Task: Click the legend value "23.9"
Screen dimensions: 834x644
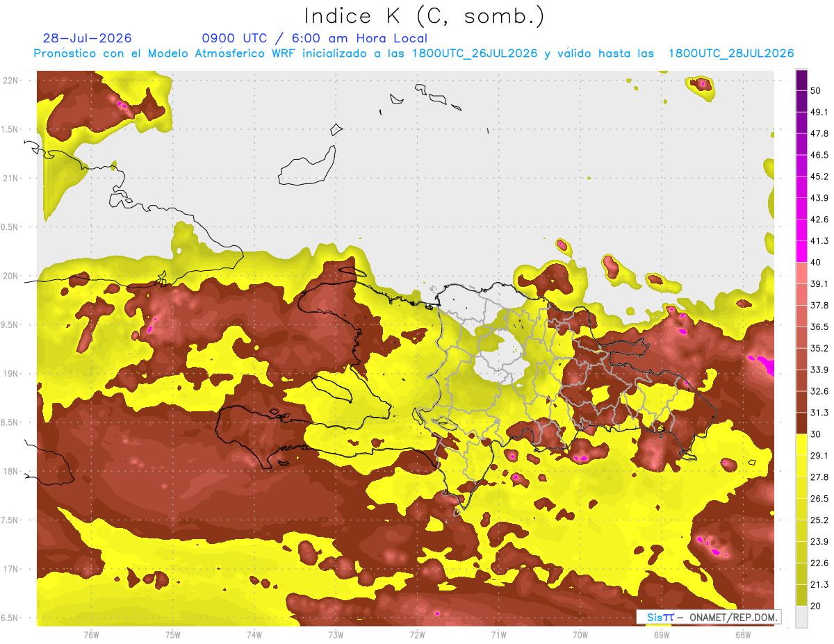Action: [820, 541]
